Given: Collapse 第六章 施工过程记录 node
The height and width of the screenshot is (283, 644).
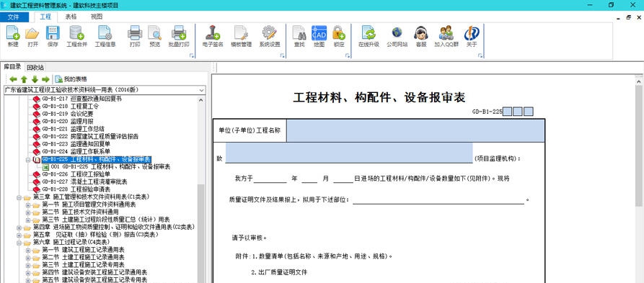Looking at the screenshot, I should 19,243.
